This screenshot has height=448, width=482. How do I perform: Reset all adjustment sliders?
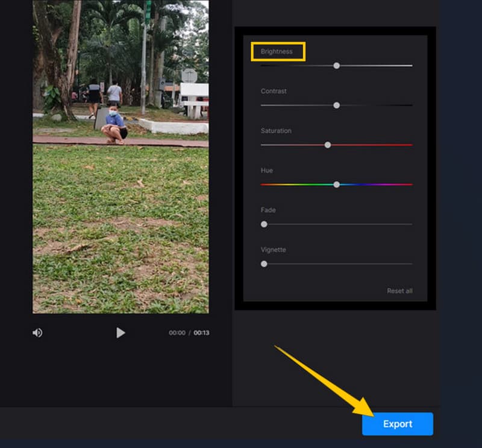399,291
